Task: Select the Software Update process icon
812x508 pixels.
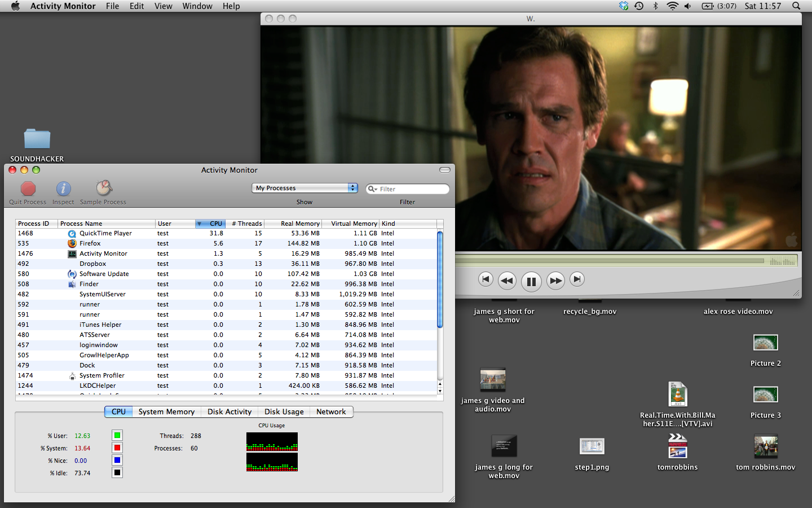Action: [72, 274]
